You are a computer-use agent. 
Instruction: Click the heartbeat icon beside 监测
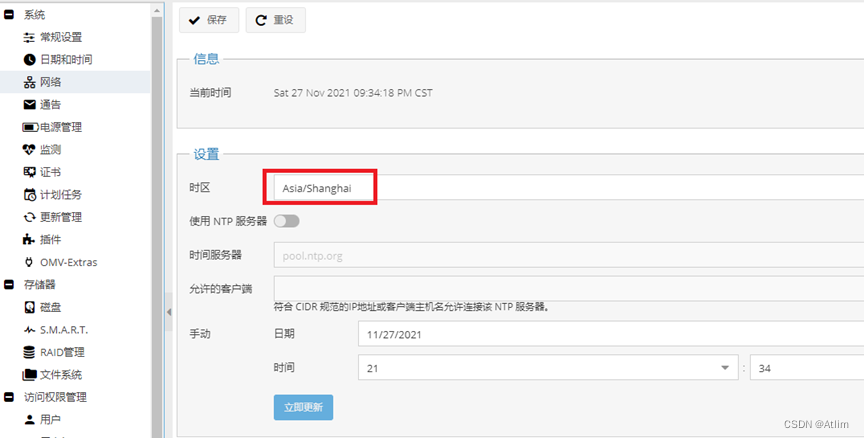coord(29,150)
